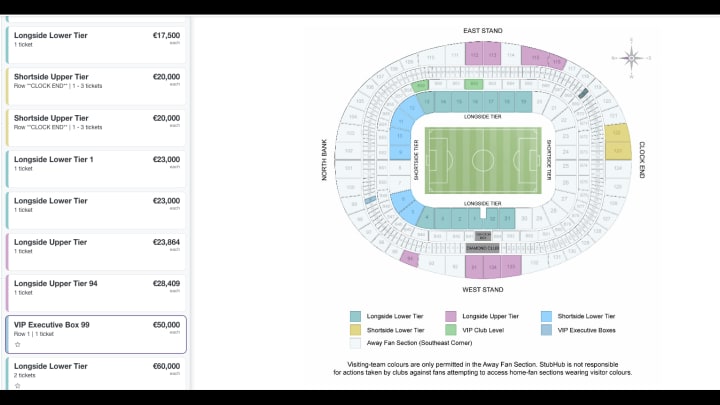The width and height of the screenshot is (720, 405).
Task: Favorite the €60,000 Longside Lower Tier listing via its star
Action: coord(17,385)
